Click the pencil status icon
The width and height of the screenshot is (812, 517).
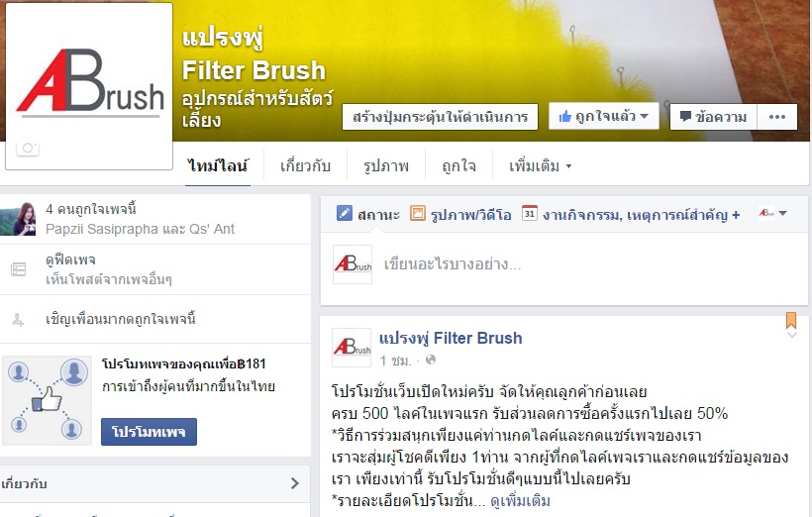(345, 213)
